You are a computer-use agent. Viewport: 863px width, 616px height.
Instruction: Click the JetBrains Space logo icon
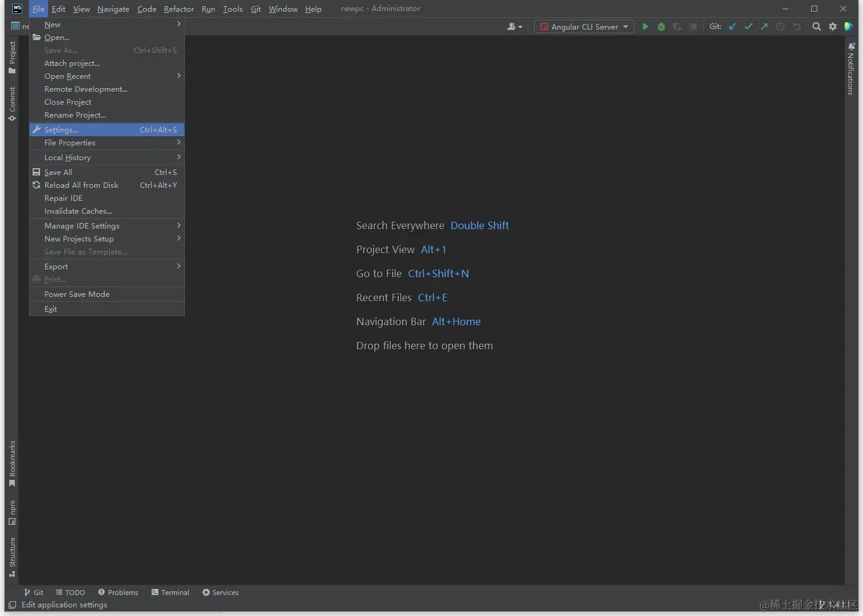tap(849, 26)
